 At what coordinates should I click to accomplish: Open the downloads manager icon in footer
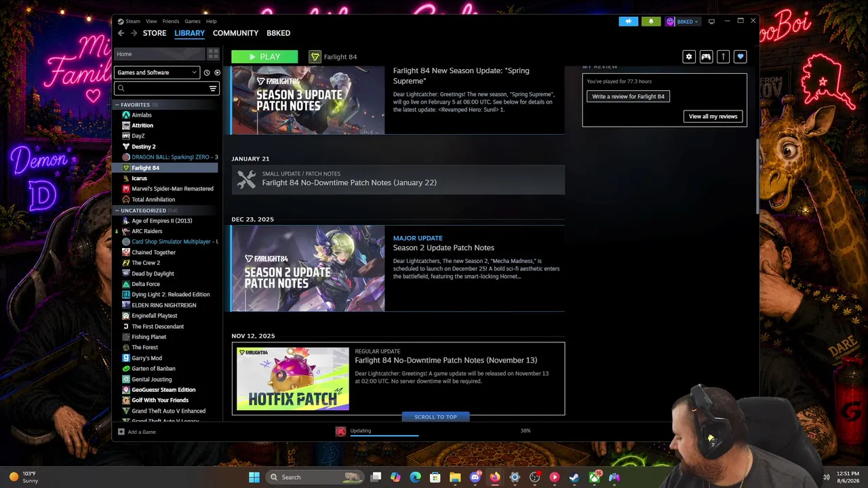pyautogui.click(x=341, y=431)
